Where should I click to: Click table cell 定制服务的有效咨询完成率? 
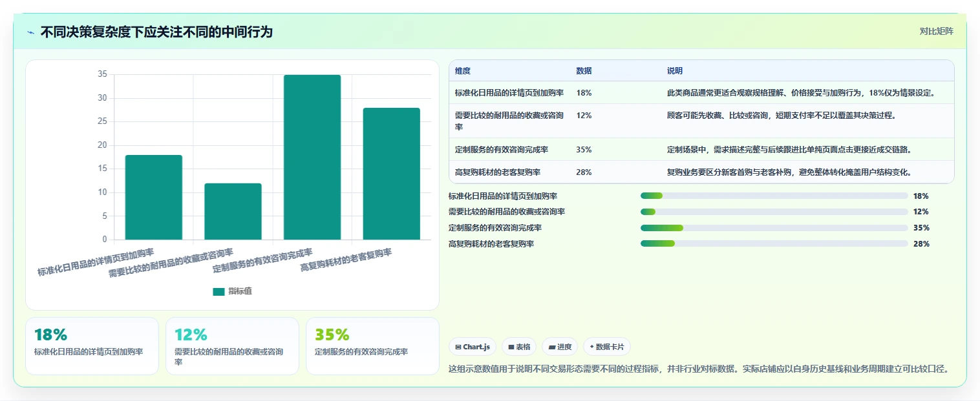502,150
